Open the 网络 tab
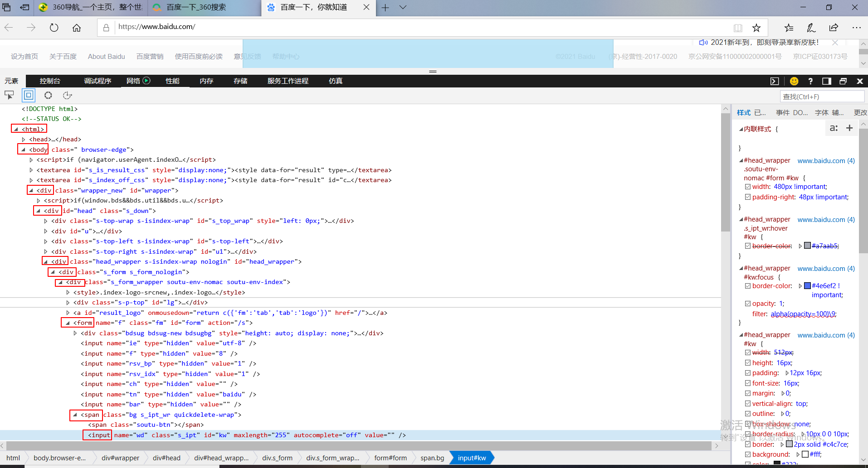The image size is (868, 468). click(x=133, y=81)
